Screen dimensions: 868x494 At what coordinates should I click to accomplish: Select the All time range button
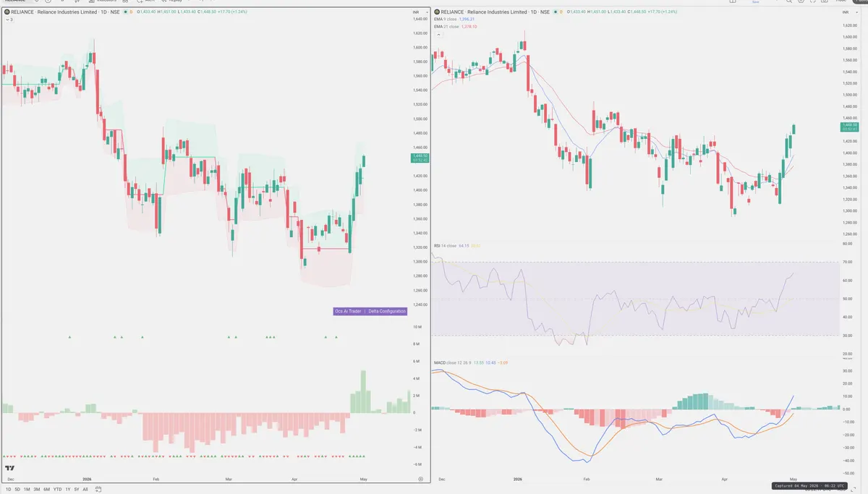(85, 490)
